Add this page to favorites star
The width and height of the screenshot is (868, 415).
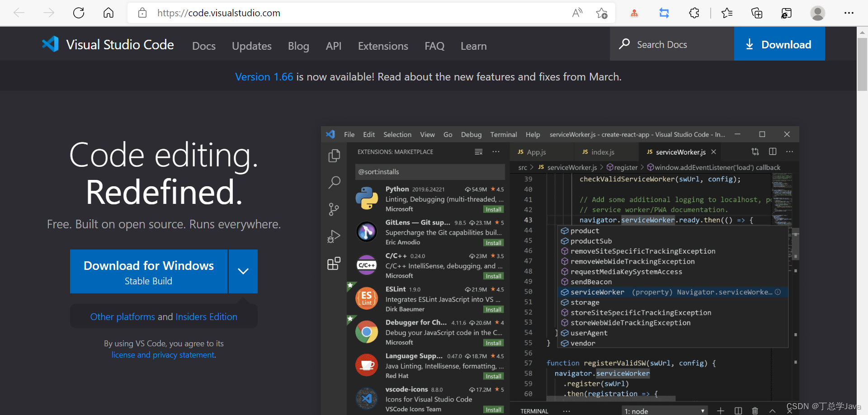coord(602,13)
